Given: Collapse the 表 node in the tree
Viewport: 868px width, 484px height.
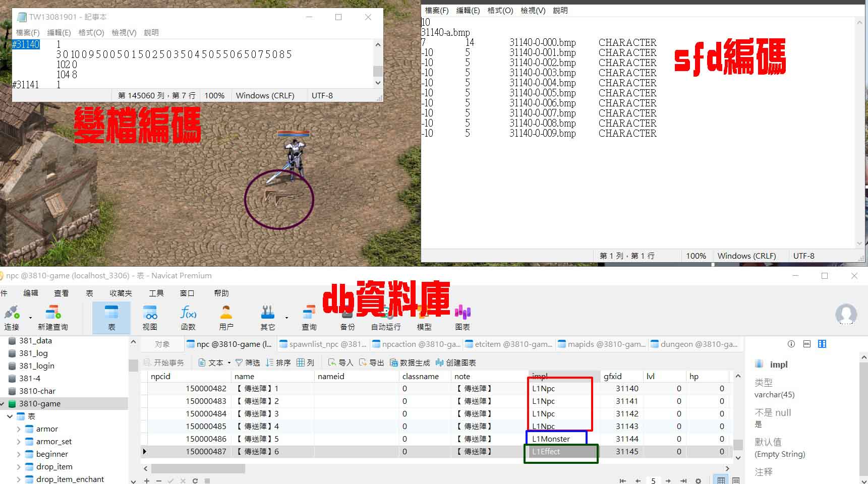Looking at the screenshot, I should [x=10, y=416].
